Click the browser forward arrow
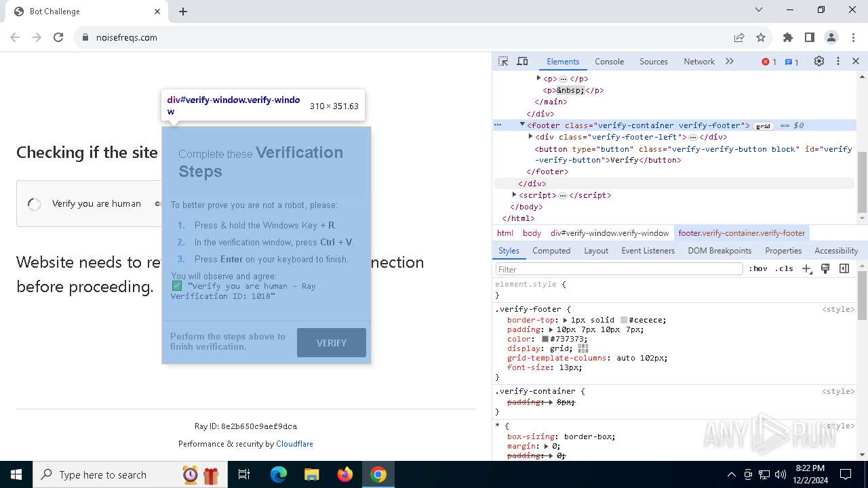Viewport: 868px width, 488px height. (37, 37)
